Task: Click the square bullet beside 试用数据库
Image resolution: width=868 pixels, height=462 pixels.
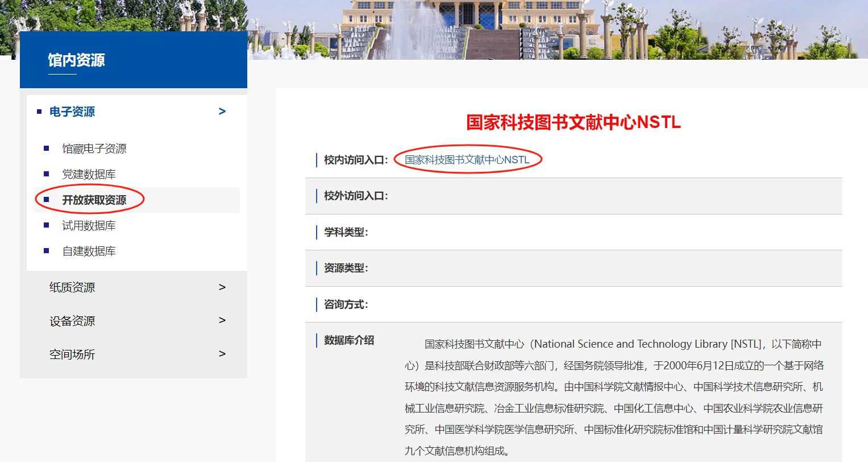Action: [47, 225]
